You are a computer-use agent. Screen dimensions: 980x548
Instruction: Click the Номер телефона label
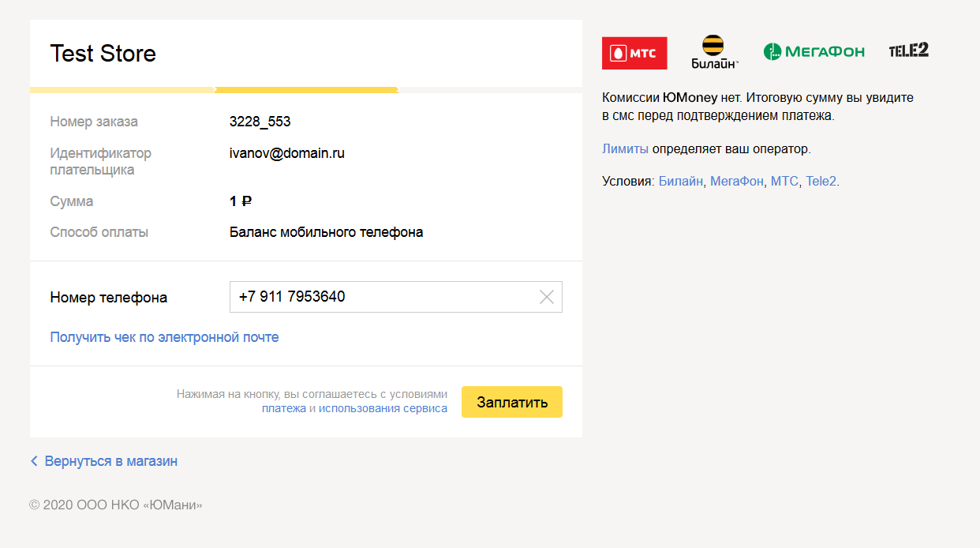coord(109,298)
